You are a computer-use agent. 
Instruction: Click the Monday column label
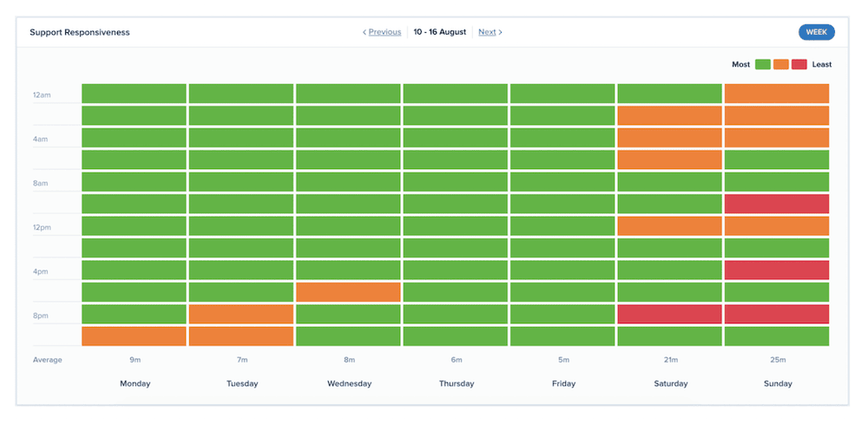[135, 383]
